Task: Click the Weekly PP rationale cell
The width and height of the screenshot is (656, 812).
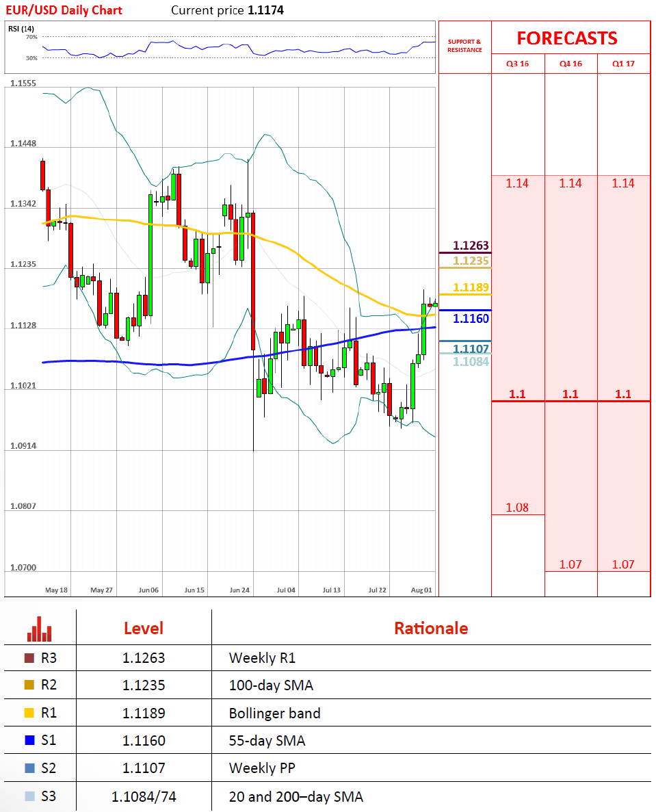Action: [x=262, y=768]
